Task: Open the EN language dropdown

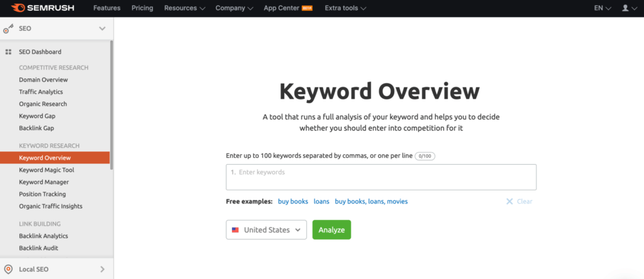Action: 602,8
